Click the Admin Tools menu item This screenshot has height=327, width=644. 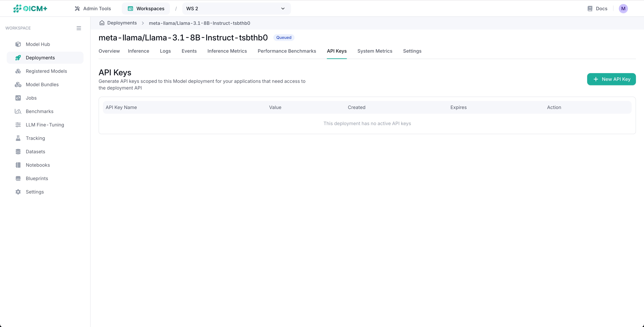[93, 9]
